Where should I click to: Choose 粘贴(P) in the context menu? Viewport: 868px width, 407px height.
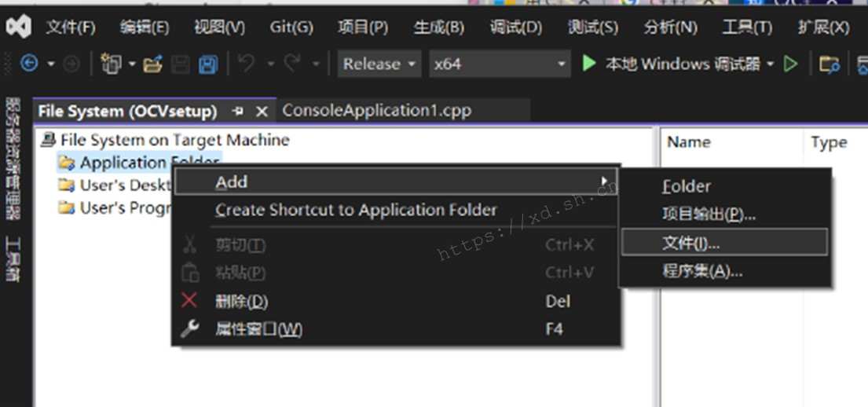(397, 273)
